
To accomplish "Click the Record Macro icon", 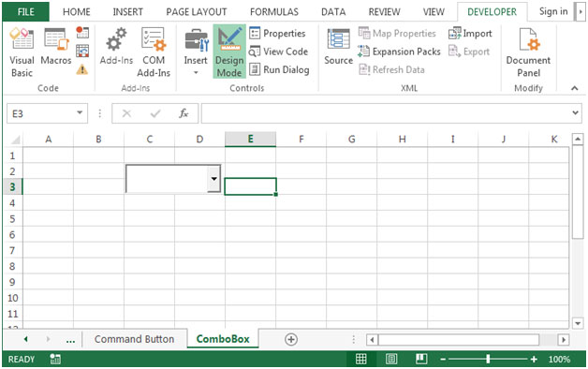I will pos(82,32).
